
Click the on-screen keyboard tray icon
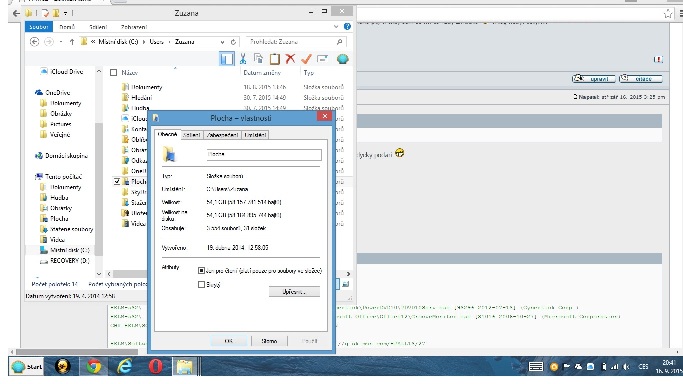point(536,367)
